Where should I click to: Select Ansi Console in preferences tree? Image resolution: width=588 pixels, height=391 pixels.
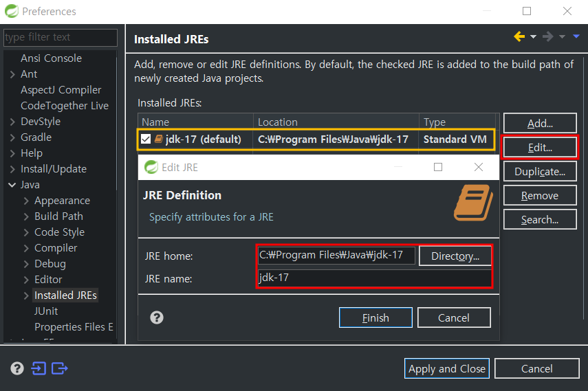51,58
